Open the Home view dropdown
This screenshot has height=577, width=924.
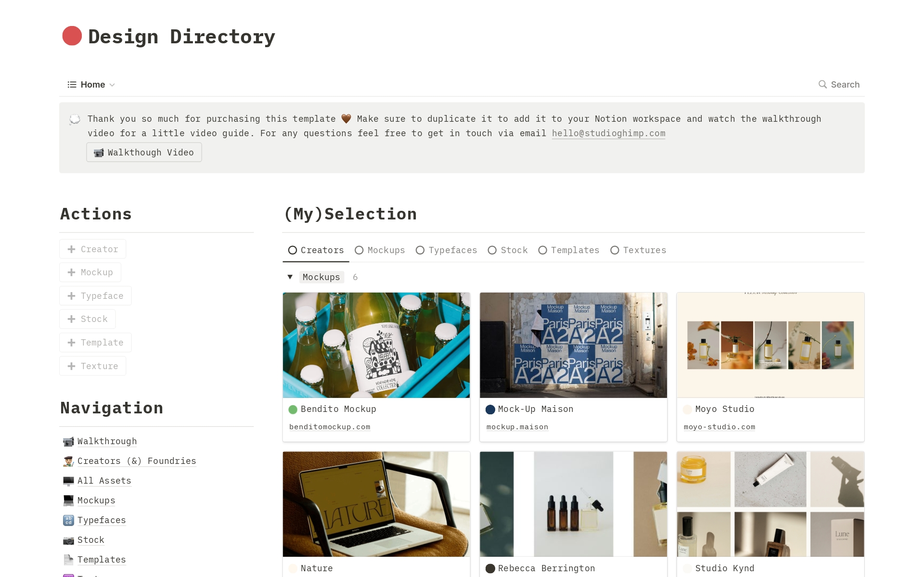[x=91, y=85]
